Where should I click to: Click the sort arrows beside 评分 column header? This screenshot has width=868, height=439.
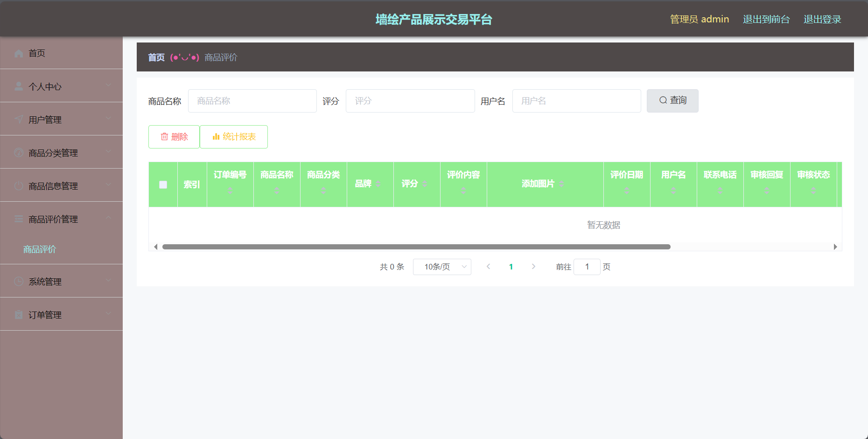425,184
